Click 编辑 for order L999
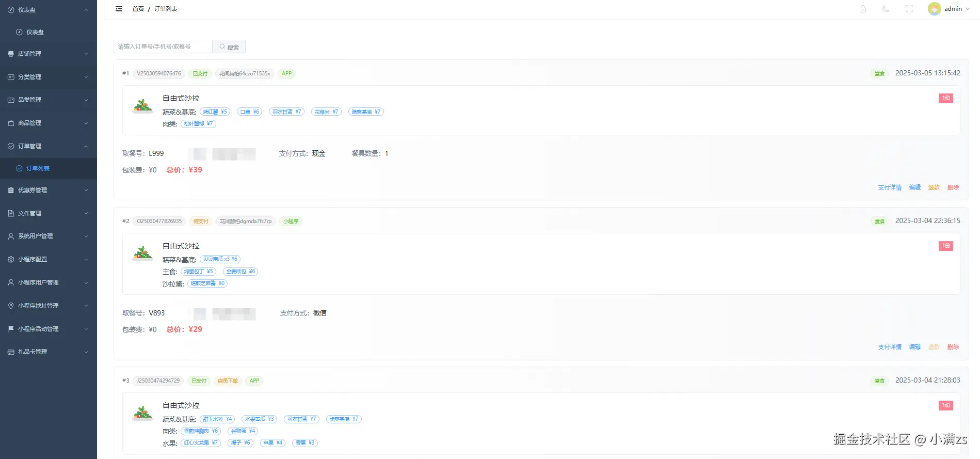The width and height of the screenshot is (980, 459). click(x=915, y=187)
